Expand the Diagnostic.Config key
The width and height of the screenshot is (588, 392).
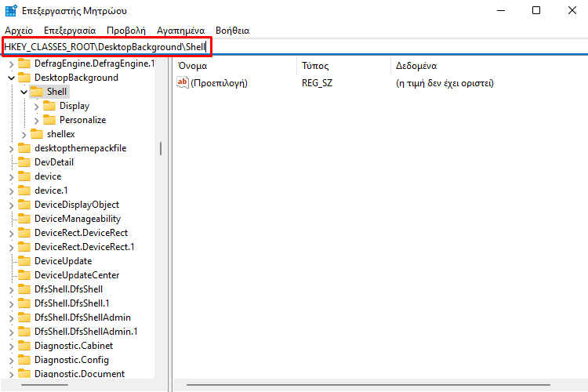coord(11,361)
